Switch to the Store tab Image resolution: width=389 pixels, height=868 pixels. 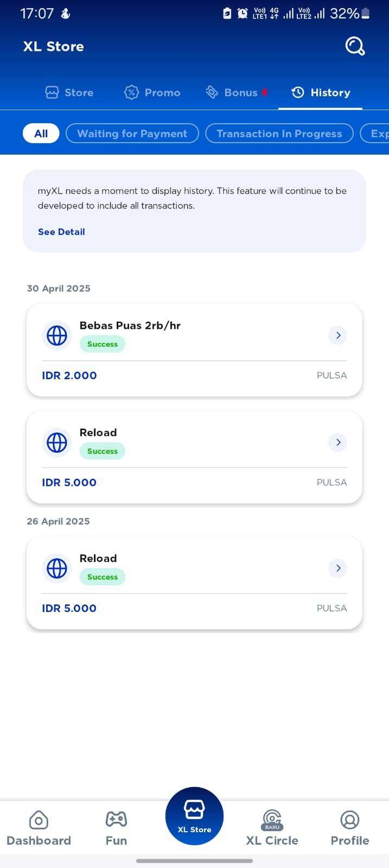tap(69, 93)
